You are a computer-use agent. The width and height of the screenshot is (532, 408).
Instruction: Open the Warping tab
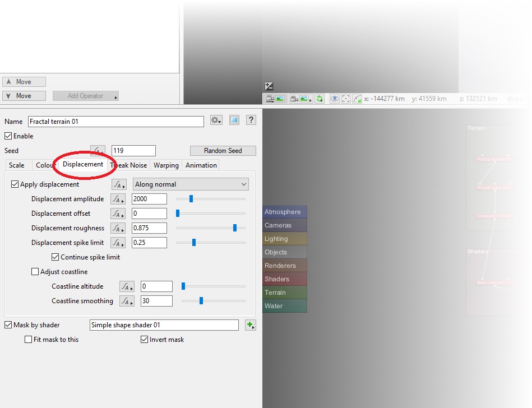click(x=166, y=165)
